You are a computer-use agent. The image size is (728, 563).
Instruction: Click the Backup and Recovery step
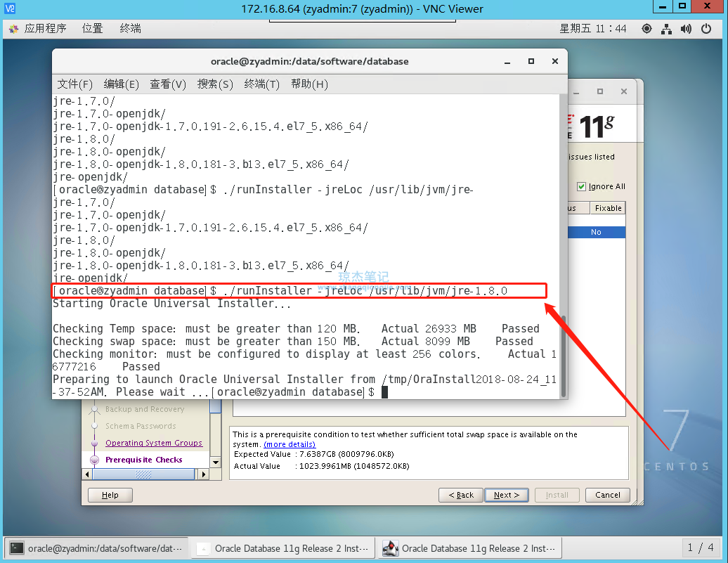[x=144, y=409]
